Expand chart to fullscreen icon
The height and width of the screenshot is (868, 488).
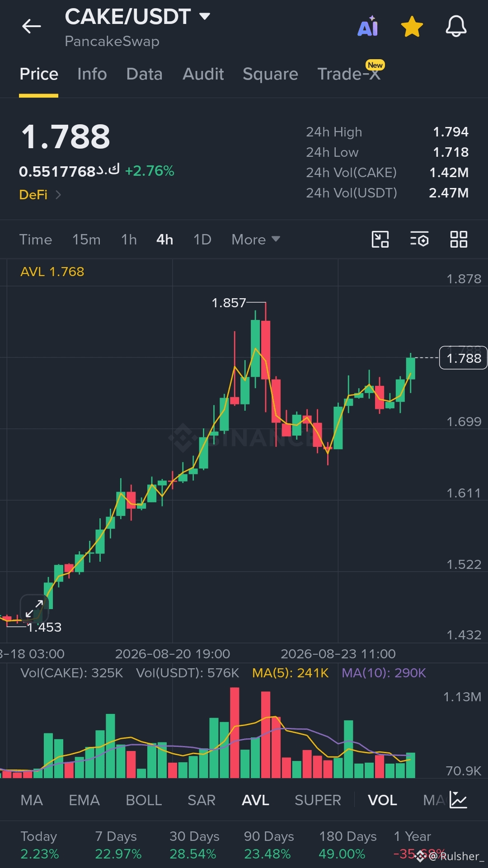[x=34, y=609]
